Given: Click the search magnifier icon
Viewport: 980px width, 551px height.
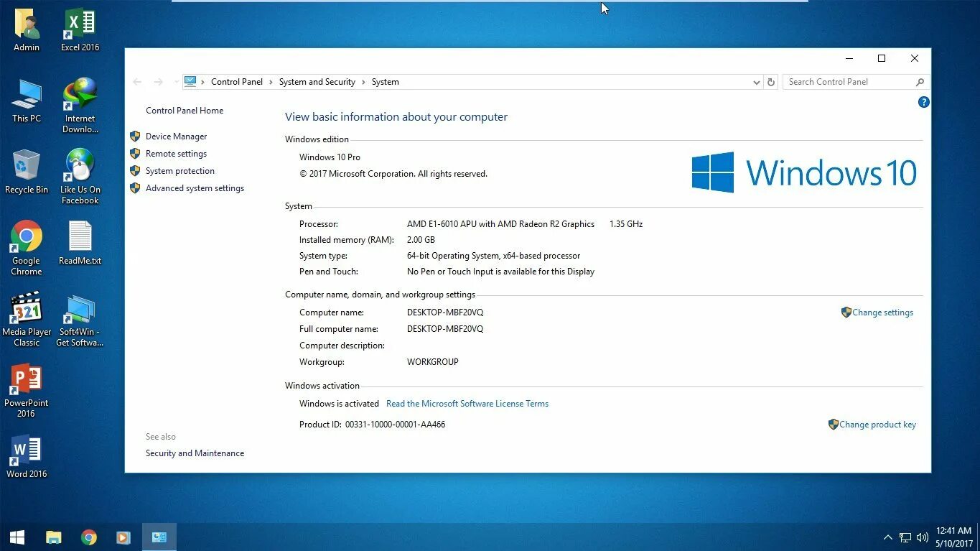Looking at the screenshot, I should (x=920, y=82).
